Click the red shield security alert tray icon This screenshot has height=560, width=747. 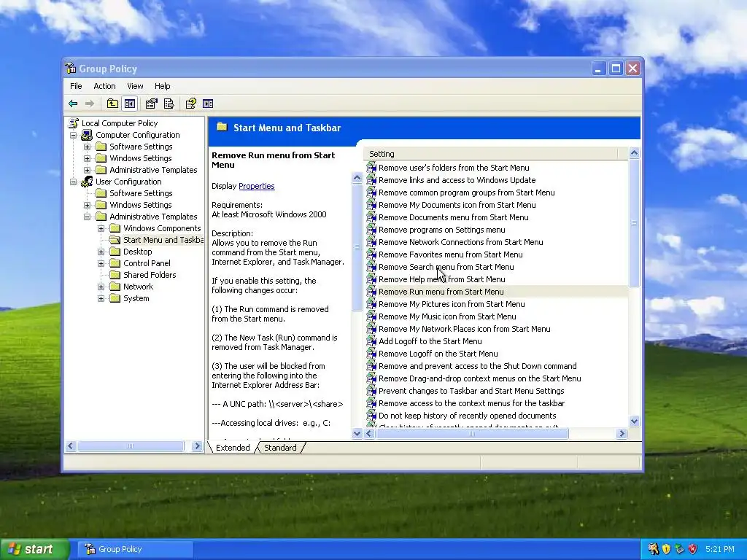pyautogui.click(x=693, y=549)
